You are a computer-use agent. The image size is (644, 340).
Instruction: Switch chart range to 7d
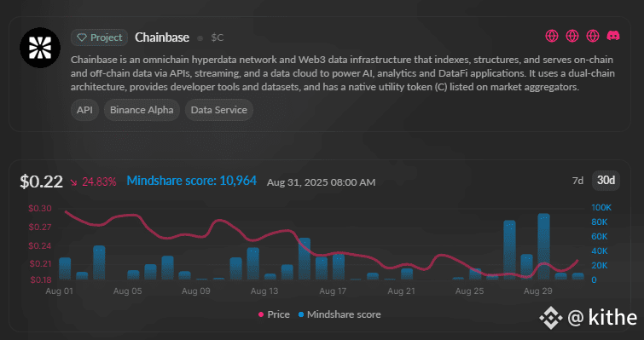coord(577,181)
